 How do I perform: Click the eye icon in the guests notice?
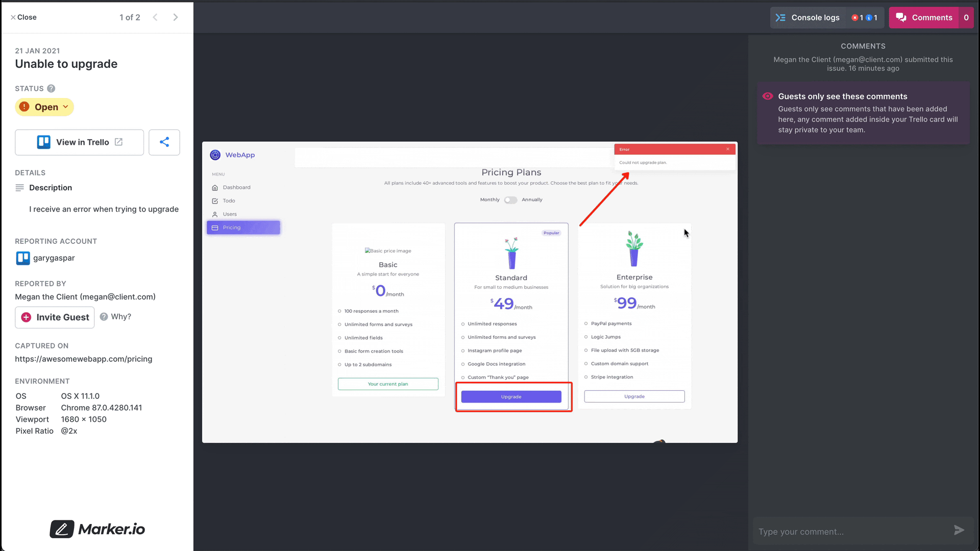(768, 96)
